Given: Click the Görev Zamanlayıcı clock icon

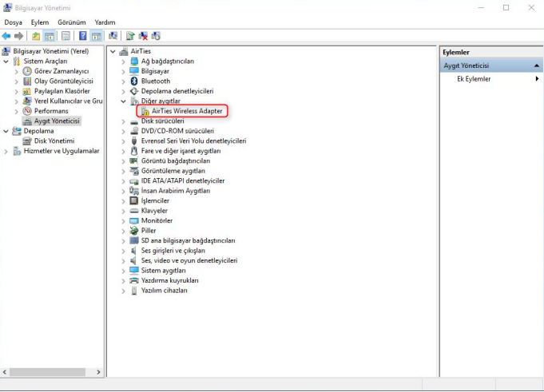Looking at the screenshot, I should (x=27, y=71).
